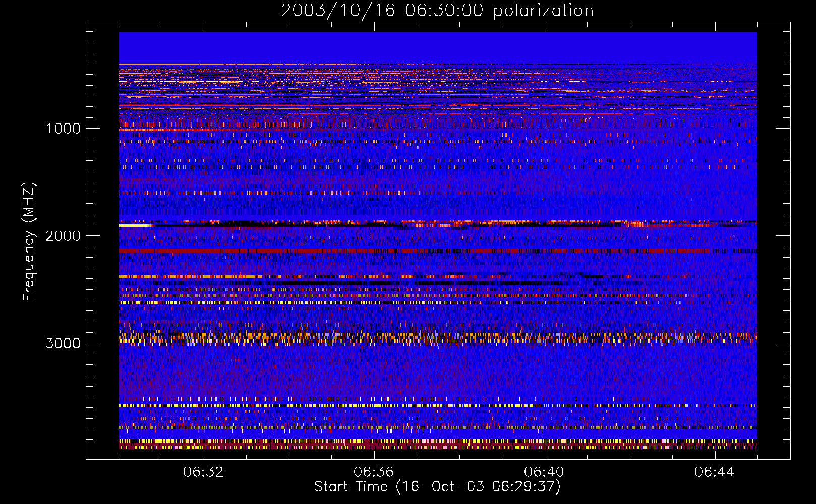Click the 06:32 time tick label
816x504 pixels.
tap(203, 472)
